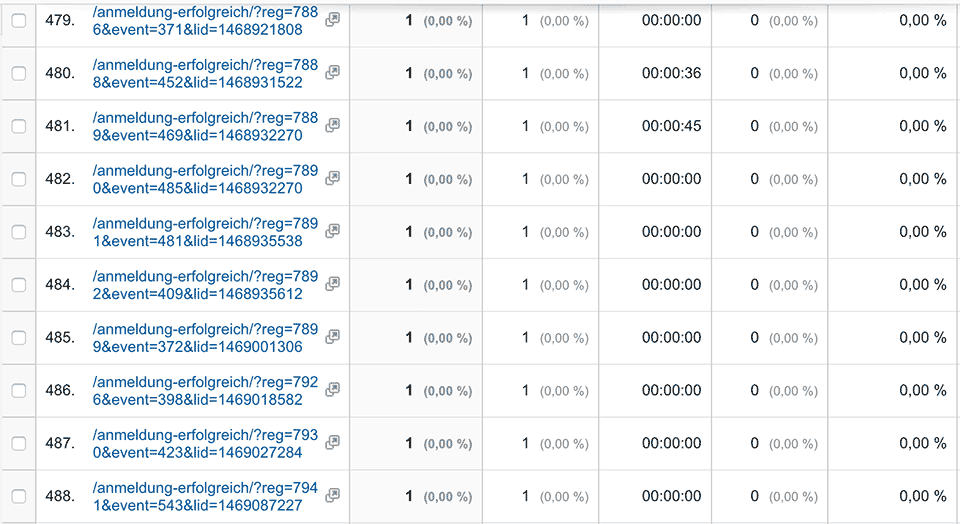This screenshot has width=960, height=524.
Task: Open external link icon for row 484
Action: tap(333, 284)
